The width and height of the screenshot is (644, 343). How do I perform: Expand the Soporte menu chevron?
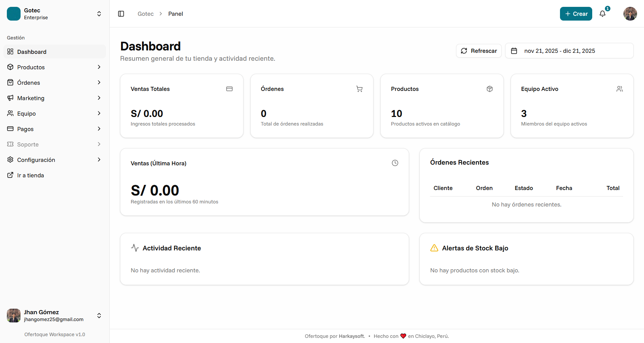(x=99, y=144)
